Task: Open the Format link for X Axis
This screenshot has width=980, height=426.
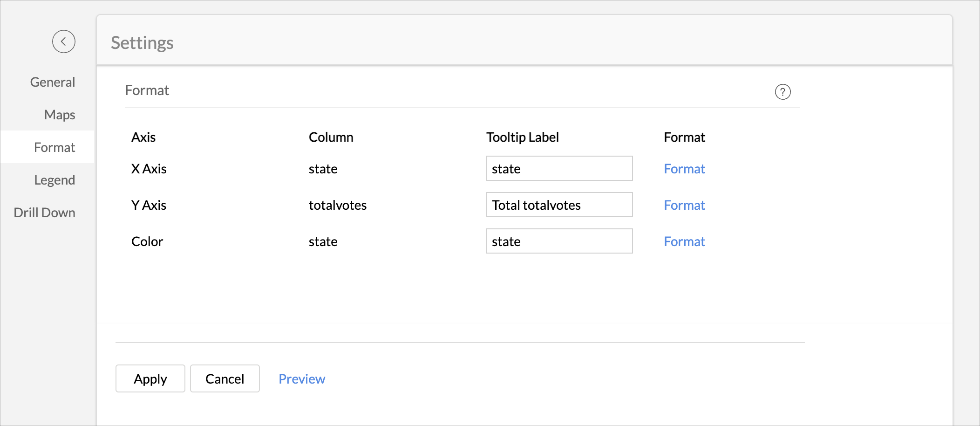Action: pos(684,169)
